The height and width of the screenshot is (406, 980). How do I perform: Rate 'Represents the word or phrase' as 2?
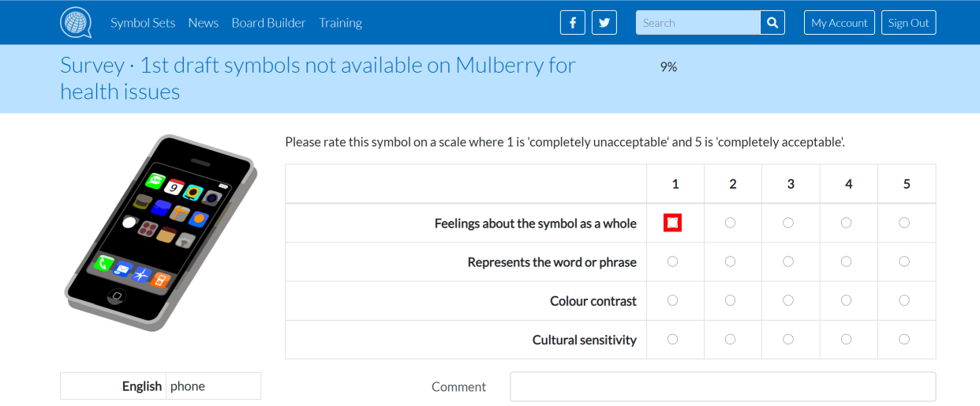pos(730,261)
